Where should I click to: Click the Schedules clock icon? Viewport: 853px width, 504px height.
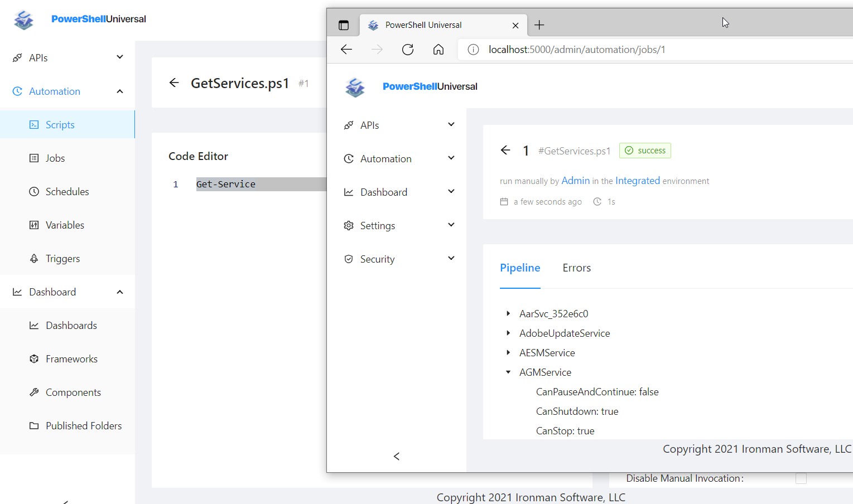[x=33, y=191]
